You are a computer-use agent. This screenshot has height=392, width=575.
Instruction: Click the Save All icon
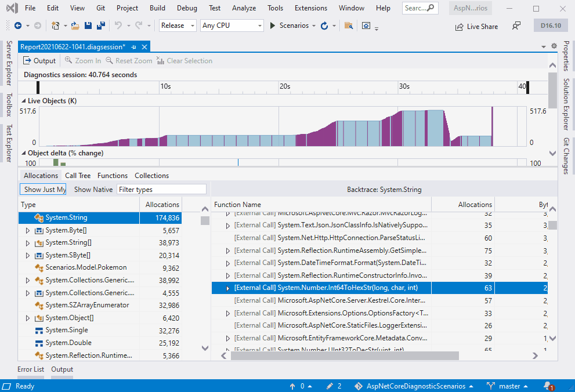pyautogui.click(x=101, y=26)
